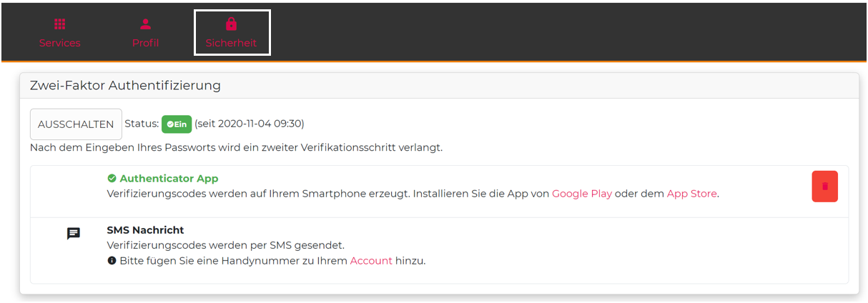Select the Sicherheit tab label
The image size is (868, 303).
pos(231,43)
